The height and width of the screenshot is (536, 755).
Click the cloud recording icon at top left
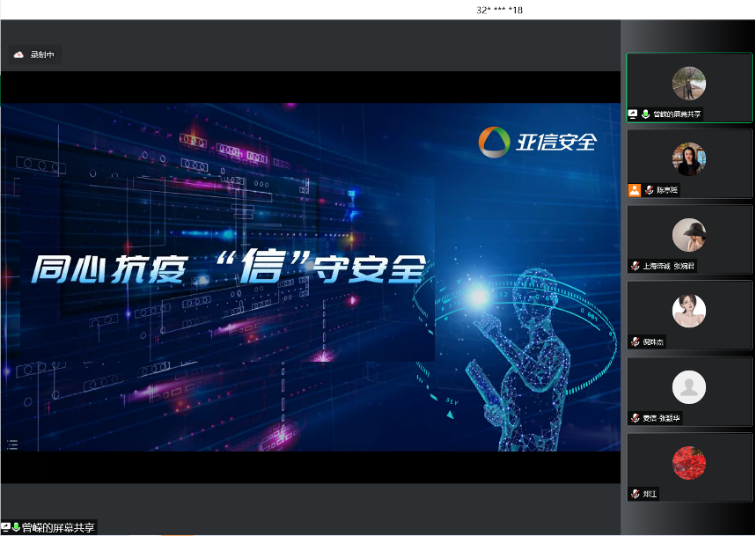click(x=18, y=55)
